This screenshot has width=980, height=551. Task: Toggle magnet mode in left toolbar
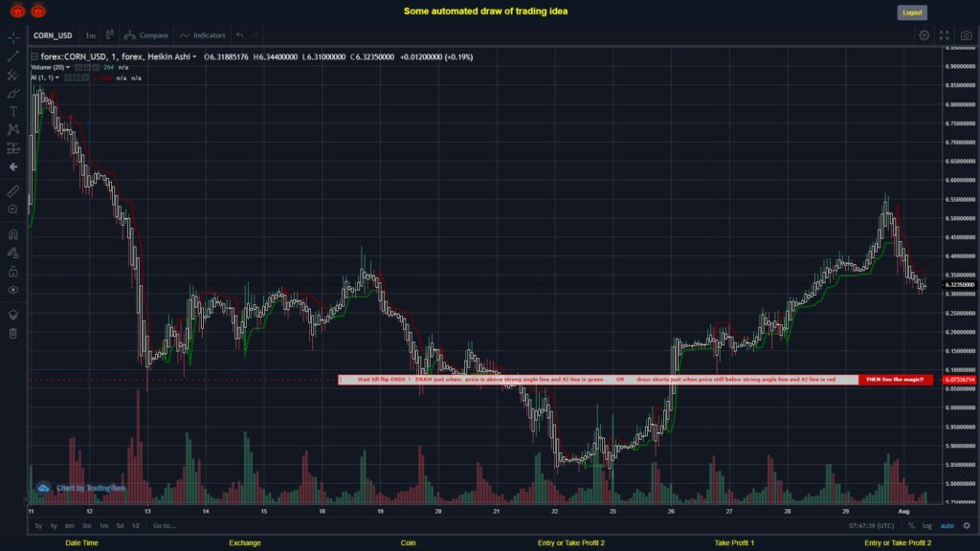(13, 234)
